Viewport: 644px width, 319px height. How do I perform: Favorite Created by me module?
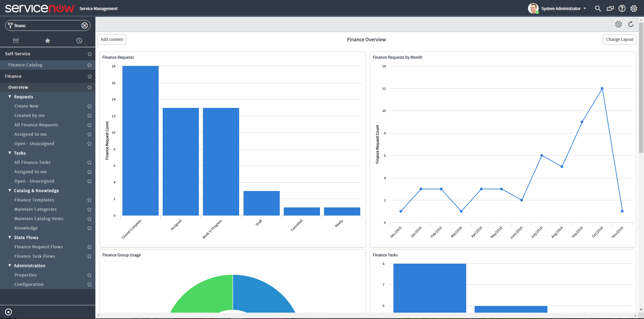point(89,116)
